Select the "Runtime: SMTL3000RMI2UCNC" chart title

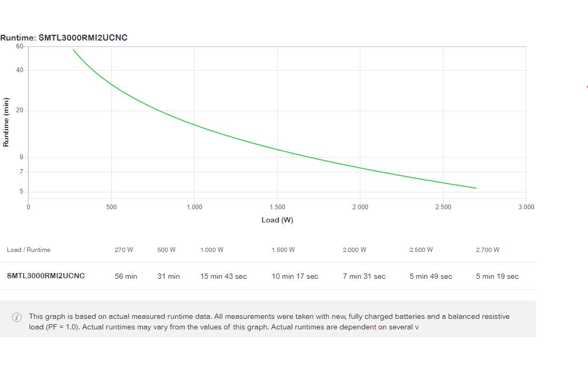(x=64, y=37)
